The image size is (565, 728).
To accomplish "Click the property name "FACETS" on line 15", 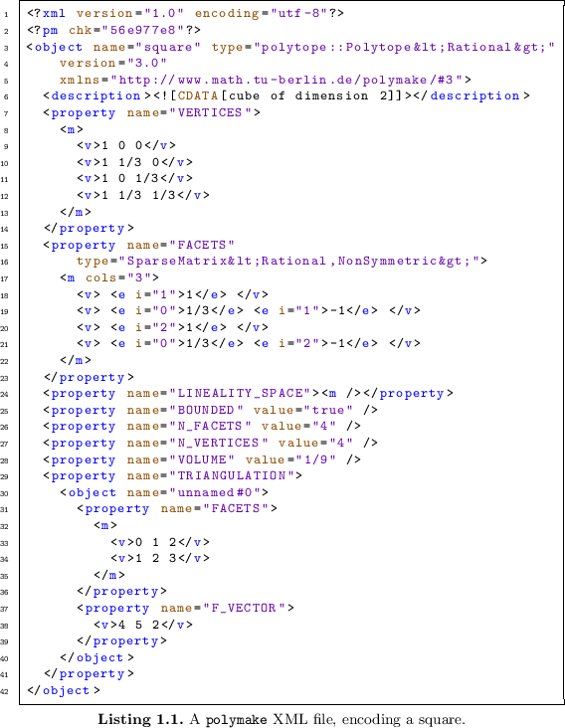I will [x=202, y=245].
